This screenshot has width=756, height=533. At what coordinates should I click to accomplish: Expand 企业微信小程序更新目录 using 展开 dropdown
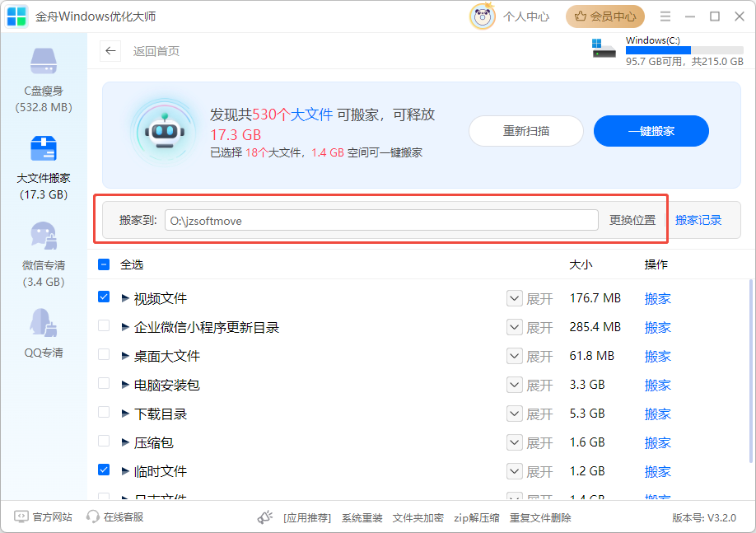pyautogui.click(x=515, y=328)
